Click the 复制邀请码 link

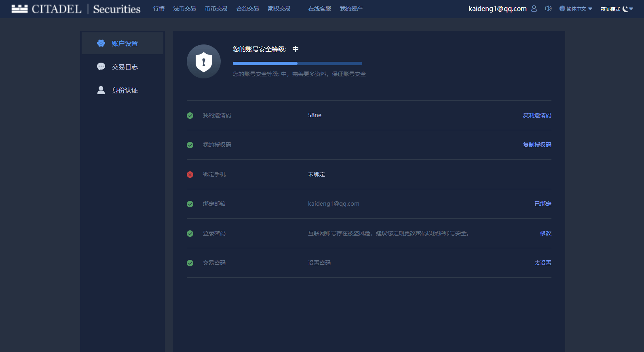coord(537,115)
